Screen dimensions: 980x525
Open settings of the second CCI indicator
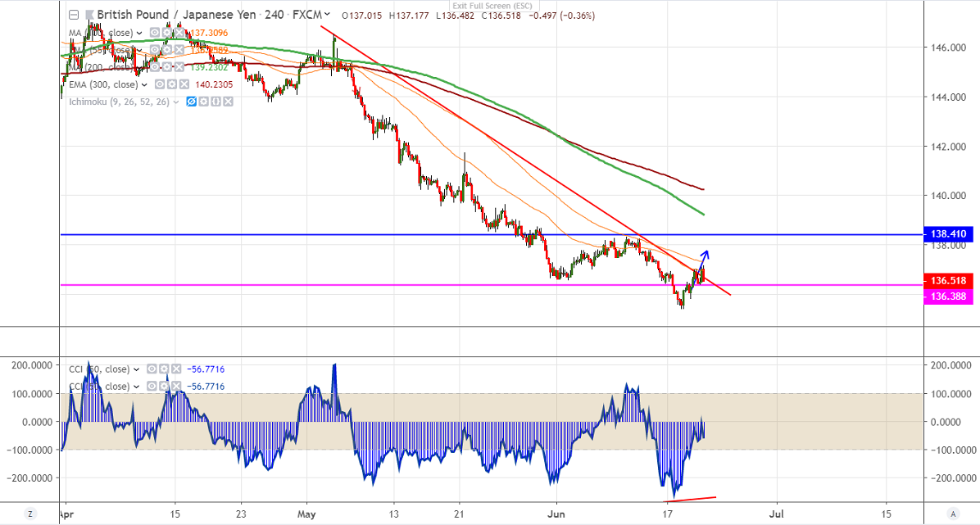point(164,387)
